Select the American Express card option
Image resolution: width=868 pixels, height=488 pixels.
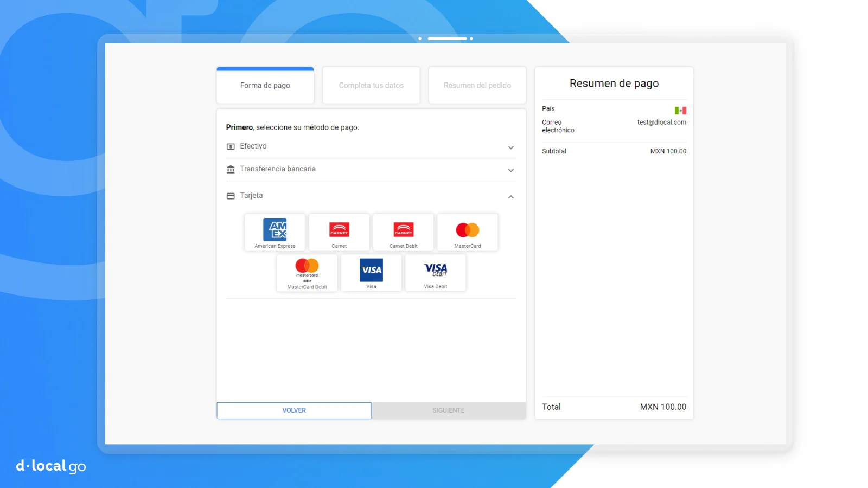(x=275, y=232)
